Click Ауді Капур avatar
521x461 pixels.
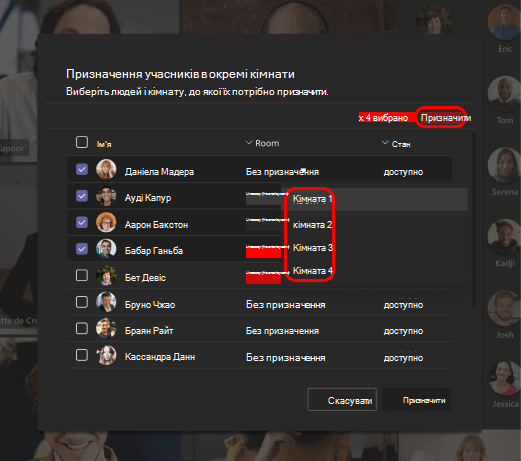106,196
